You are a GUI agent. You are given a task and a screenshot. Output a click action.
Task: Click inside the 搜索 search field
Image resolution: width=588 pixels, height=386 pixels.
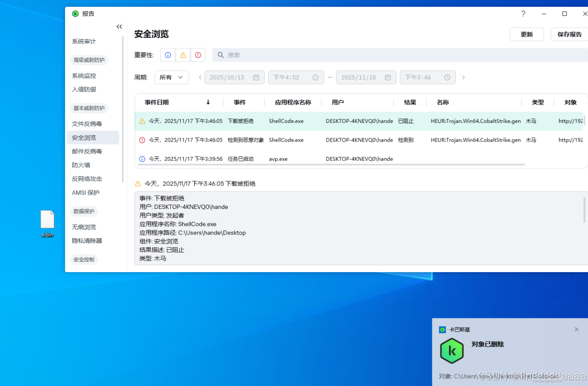pos(314,55)
